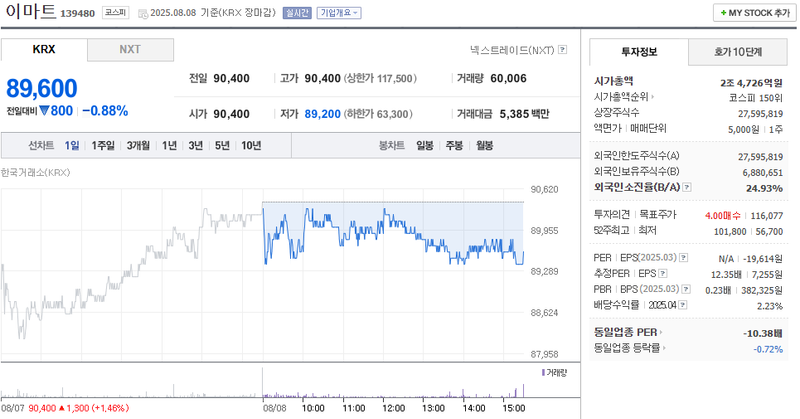Open help icon next to 넥스트레이드(NXT)
Screen dimensions: 800x419
(x=562, y=50)
